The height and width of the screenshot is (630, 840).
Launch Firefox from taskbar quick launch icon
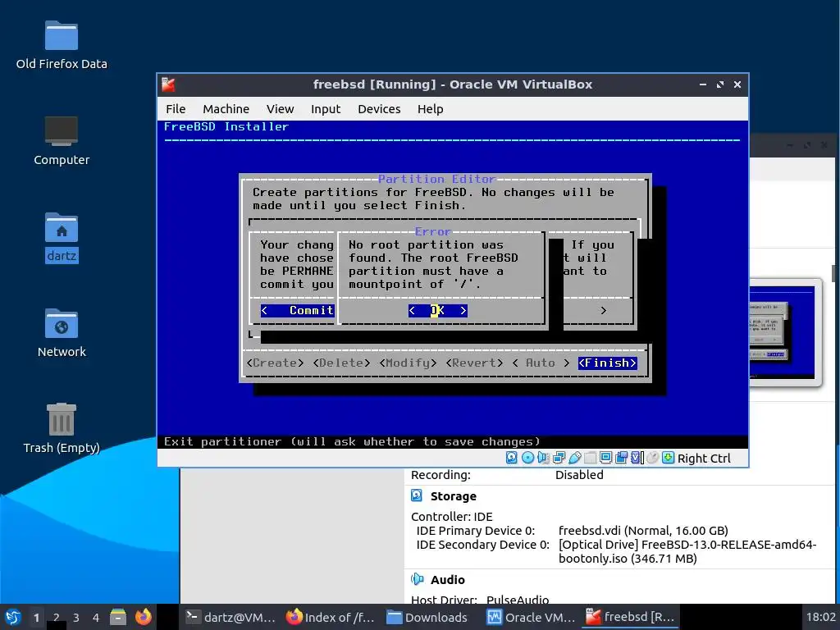tap(143, 617)
